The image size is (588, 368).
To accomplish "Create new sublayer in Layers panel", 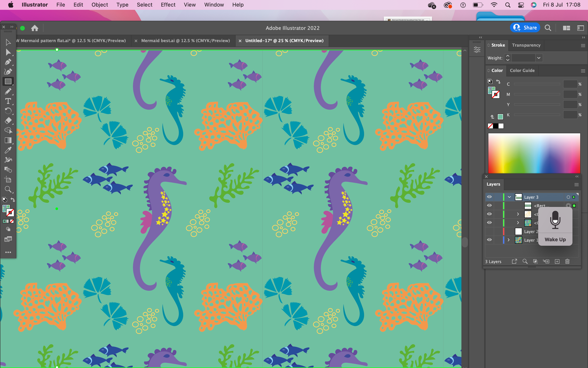I will [546, 261].
